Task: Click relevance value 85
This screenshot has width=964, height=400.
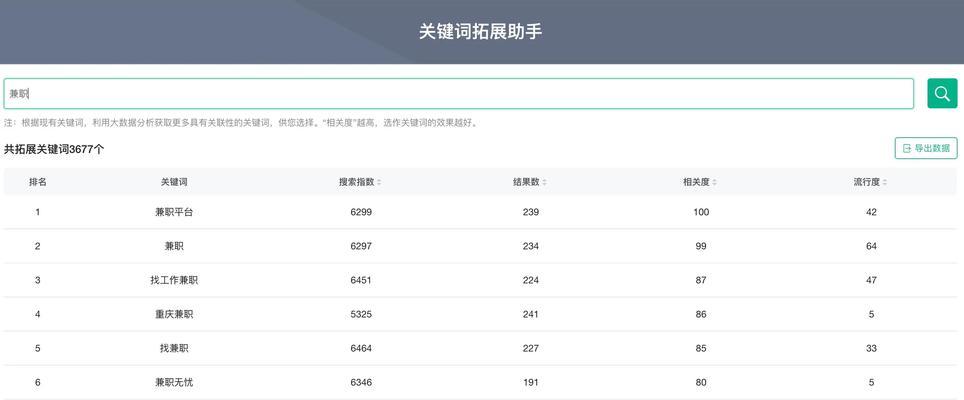Action: point(701,348)
